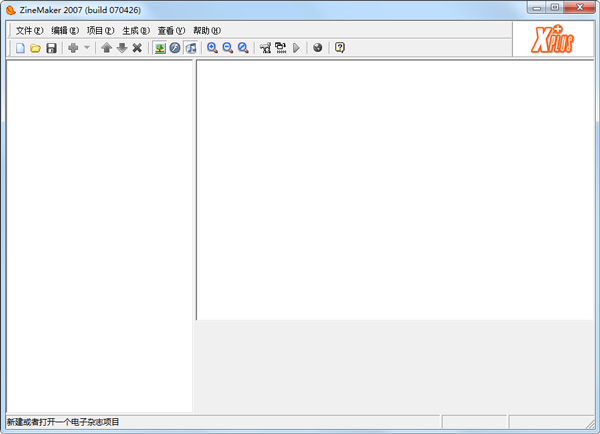Image resolution: width=600 pixels, height=434 pixels.
Task: Click the Xplus logo in the corner
Action: click(x=553, y=39)
